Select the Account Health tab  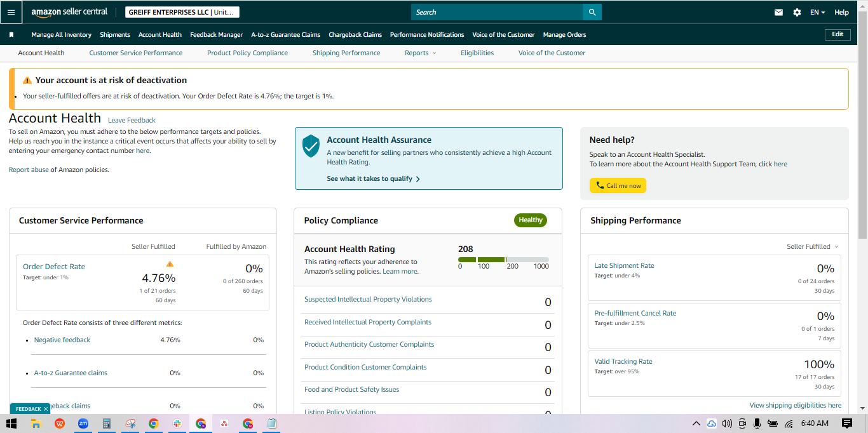41,53
